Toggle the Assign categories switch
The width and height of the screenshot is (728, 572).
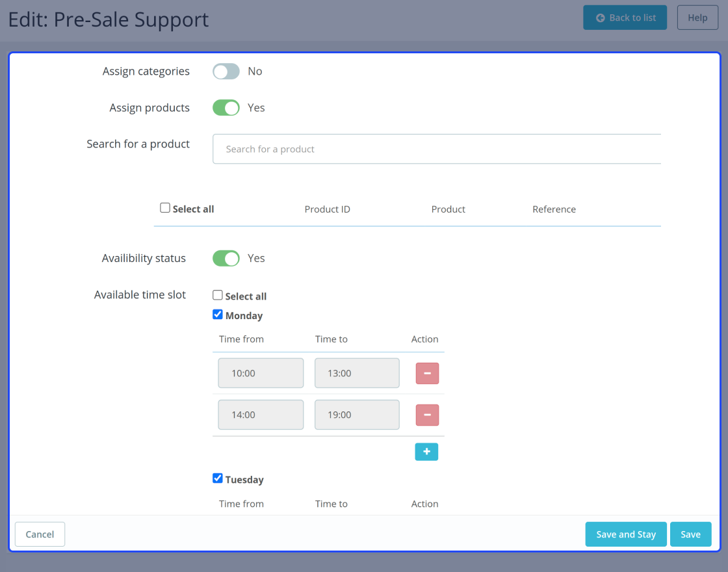tap(226, 71)
